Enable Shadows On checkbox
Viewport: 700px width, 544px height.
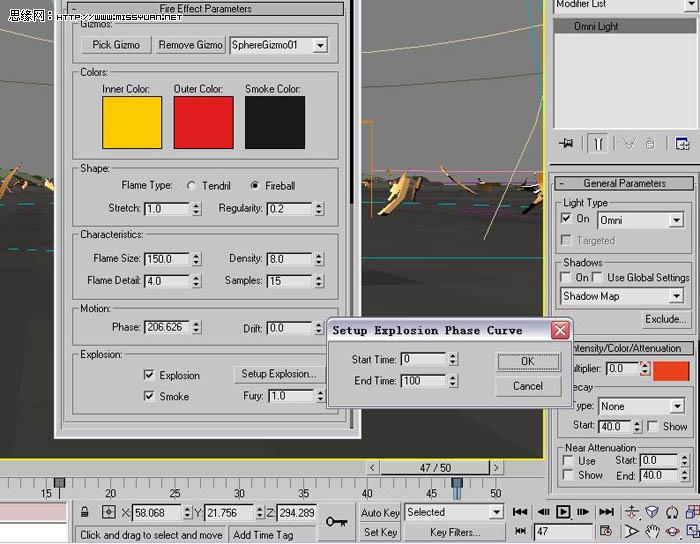566,277
